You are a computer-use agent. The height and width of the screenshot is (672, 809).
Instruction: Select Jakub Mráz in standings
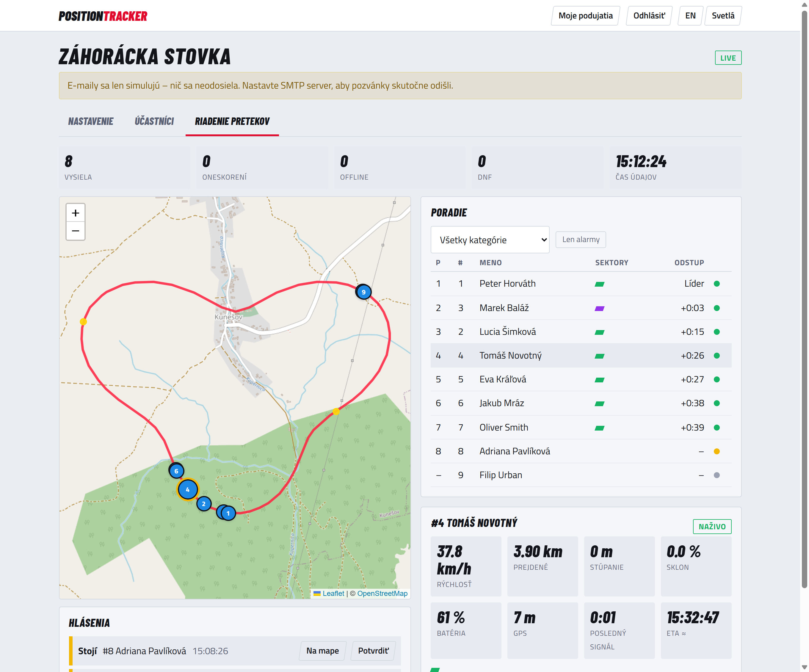581,403
